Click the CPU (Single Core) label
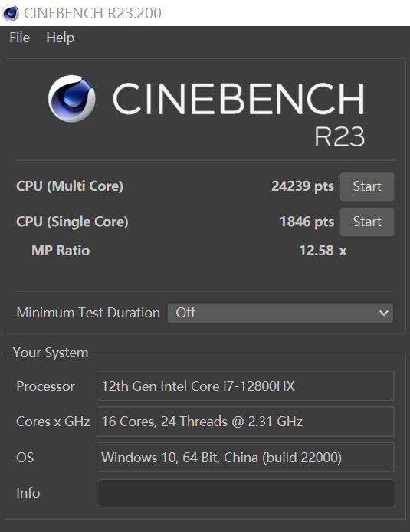 (72, 222)
